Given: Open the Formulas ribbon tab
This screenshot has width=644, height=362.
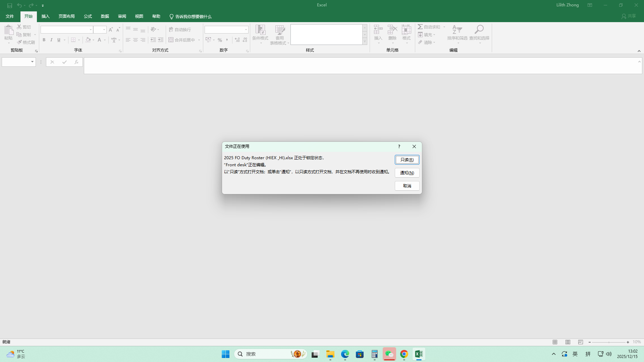Looking at the screenshot, I should pyautogui.click(x=88, y=16).
